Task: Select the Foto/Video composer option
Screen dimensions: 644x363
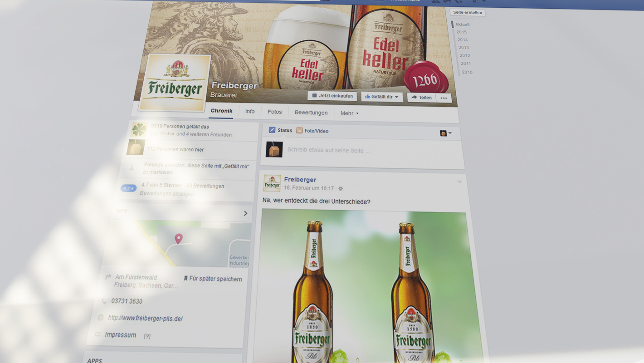Action: (312, 131)
